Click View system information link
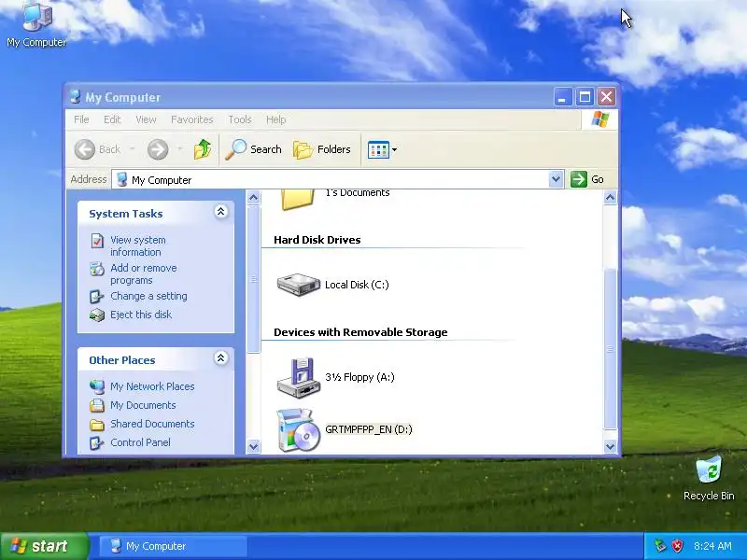Viewport: 747px width, 560px height. coord(138,245)
